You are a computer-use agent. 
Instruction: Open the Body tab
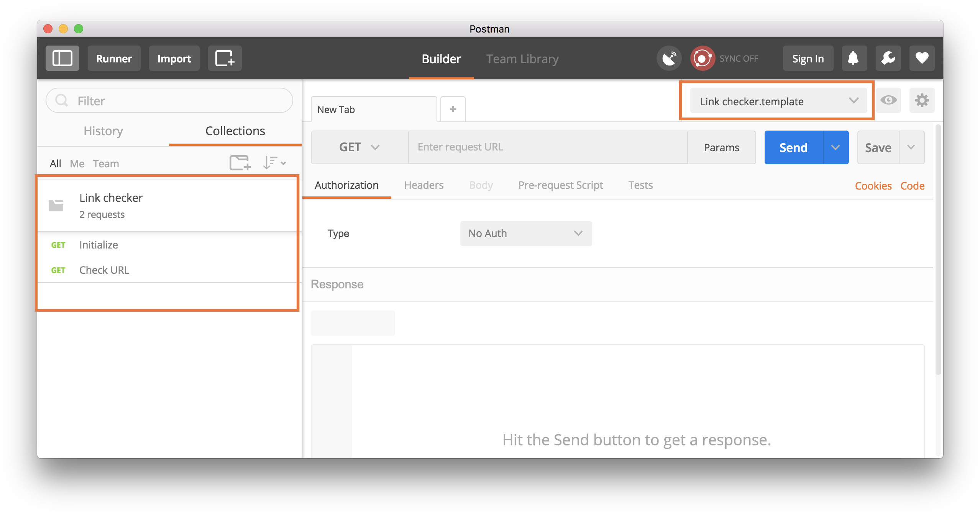(481, 185)
